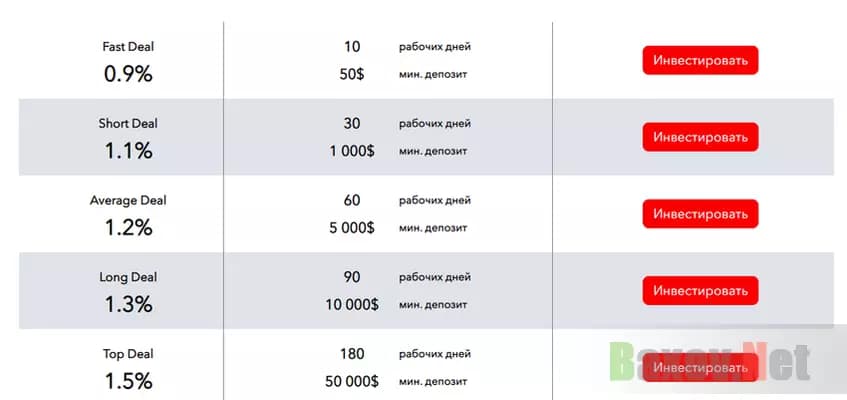Select the 1 000$ deposit value
Image resolution: width=847 pixels, height=400 pixels.
[x=351, y=151]
